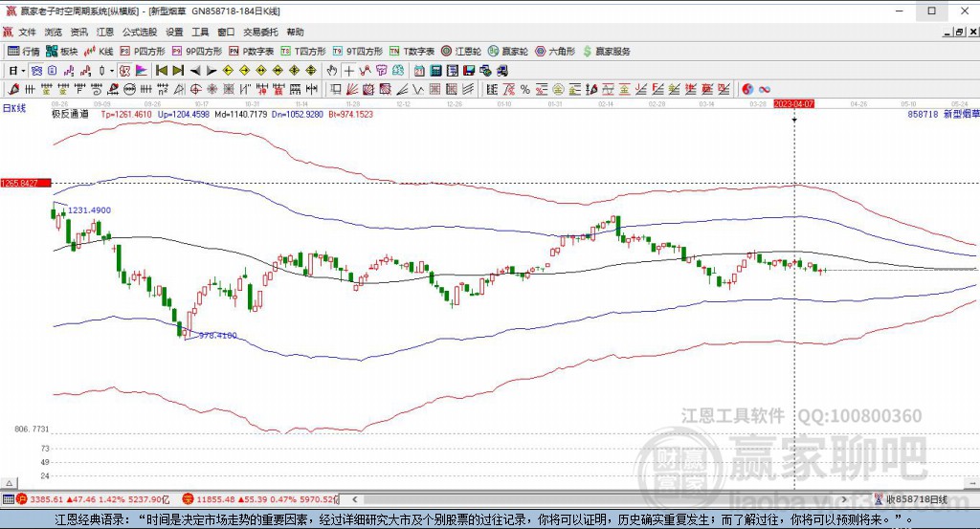
Task: Open the 板块 sector view
Action: (x=61, y=52)
